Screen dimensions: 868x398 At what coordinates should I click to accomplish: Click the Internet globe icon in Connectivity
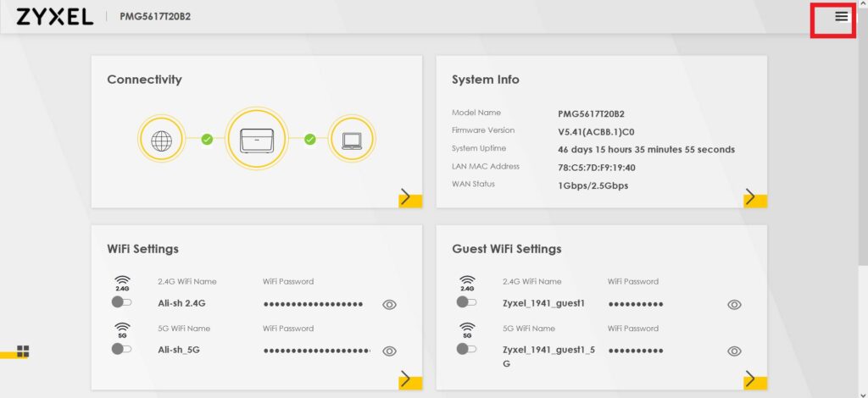(x=161, y=141)
